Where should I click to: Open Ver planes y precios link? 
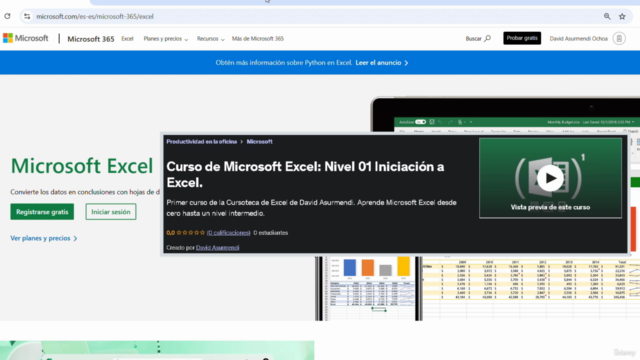[x=44, y=238]
